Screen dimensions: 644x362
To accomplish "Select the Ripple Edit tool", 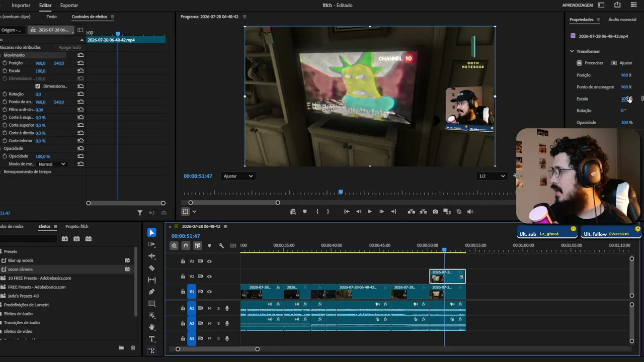I will point(151,256).
